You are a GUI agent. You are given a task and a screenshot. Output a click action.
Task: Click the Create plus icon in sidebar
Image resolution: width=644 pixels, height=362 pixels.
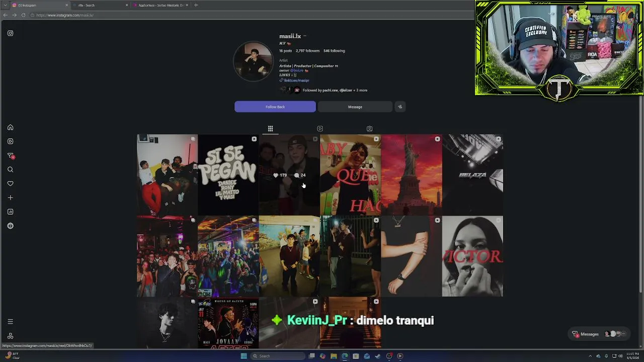(10, 198)
